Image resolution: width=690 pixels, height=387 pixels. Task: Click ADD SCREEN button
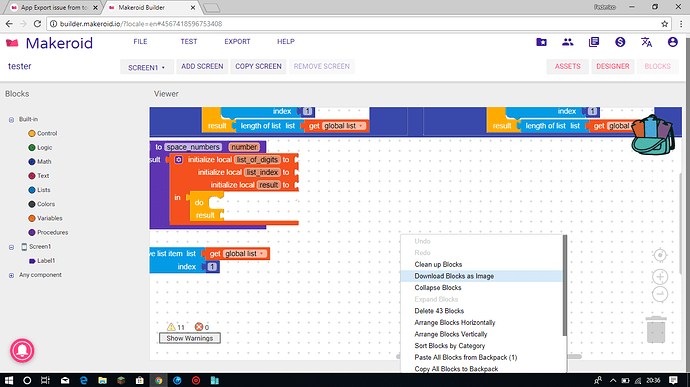(x=202, y=66)
